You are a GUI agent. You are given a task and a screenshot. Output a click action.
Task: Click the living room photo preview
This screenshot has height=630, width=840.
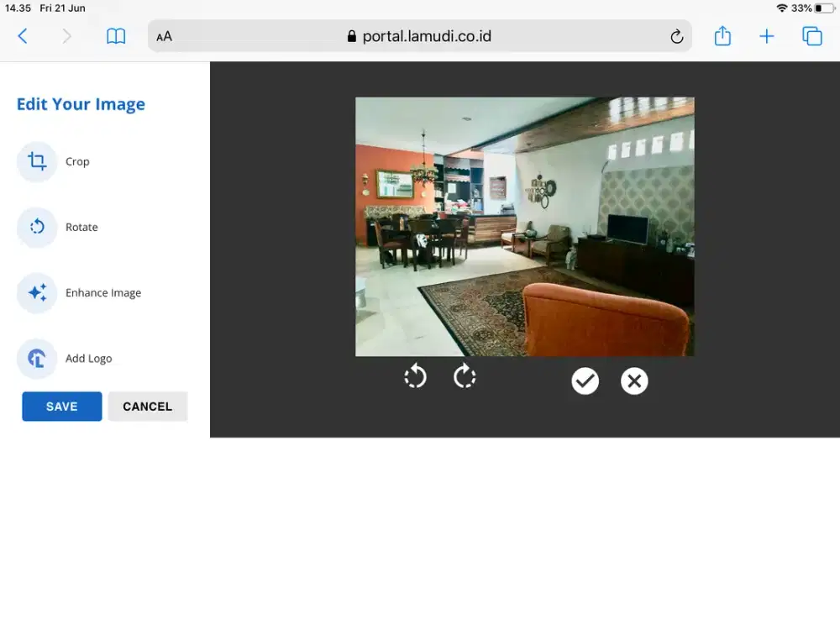click(524, 227)
